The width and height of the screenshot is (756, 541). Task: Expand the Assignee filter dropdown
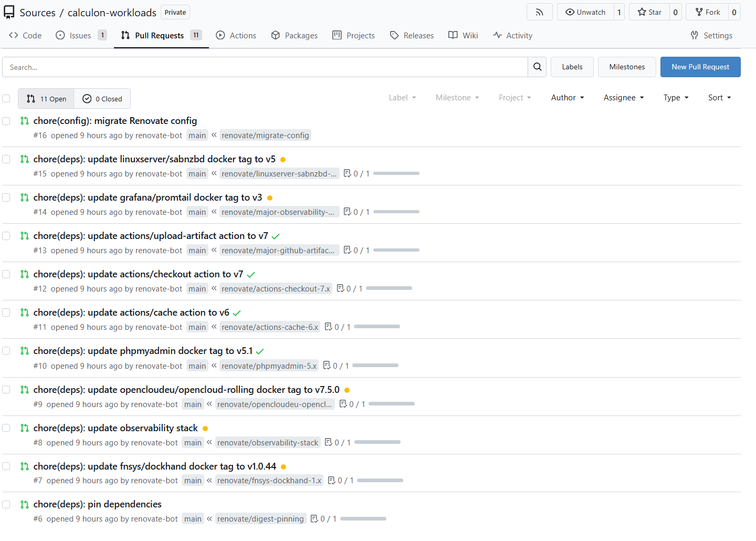pos(624,98)
